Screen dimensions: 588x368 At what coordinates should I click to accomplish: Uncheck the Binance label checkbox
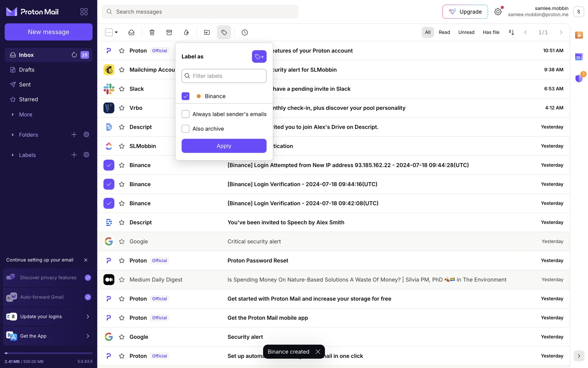pos(186,96)
